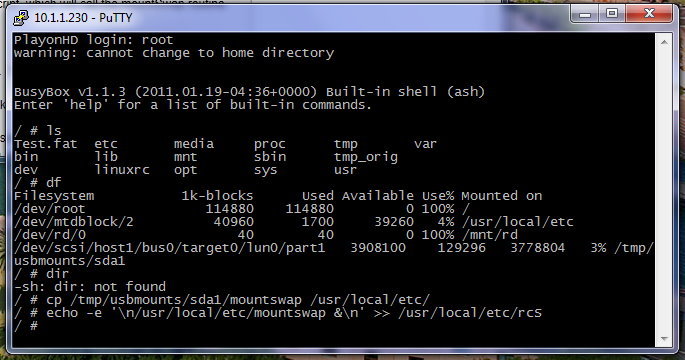
Task: Click the '1700' used value
Action: [x=318, y=222]
